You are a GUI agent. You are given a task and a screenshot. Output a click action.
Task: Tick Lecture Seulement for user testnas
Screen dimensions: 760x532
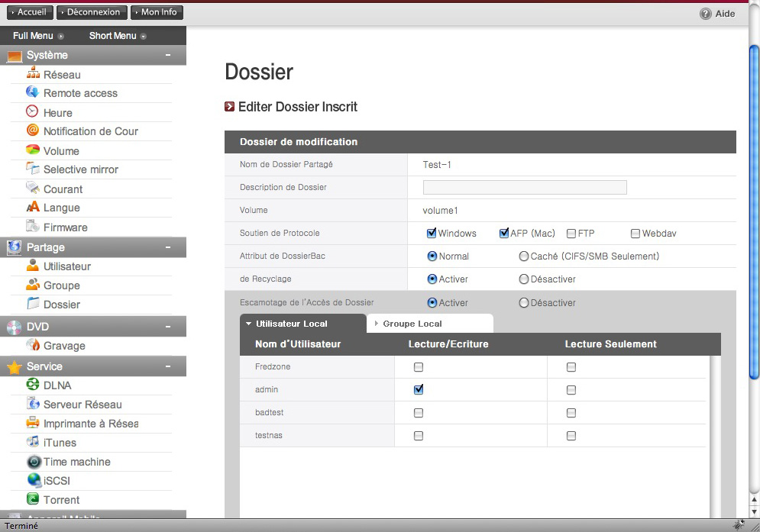[x=571, y=436]
